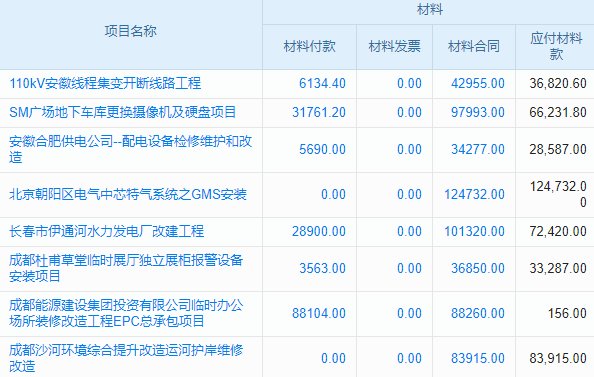This screenshot has height=377, width=594.
Task: Open material contract 83915.00
Action: [x=478, y=358]
